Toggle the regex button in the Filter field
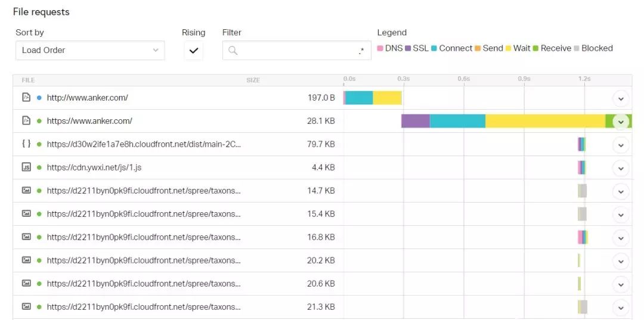 tap(361, 51)
